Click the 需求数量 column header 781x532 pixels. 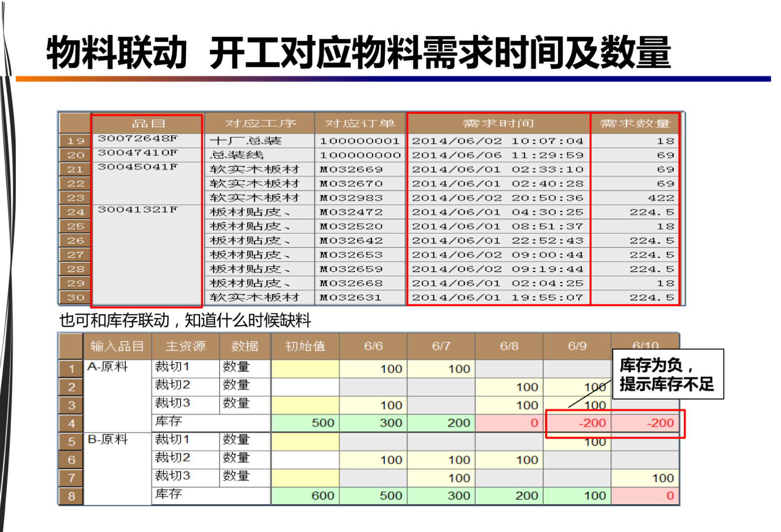tap(635, 123)
